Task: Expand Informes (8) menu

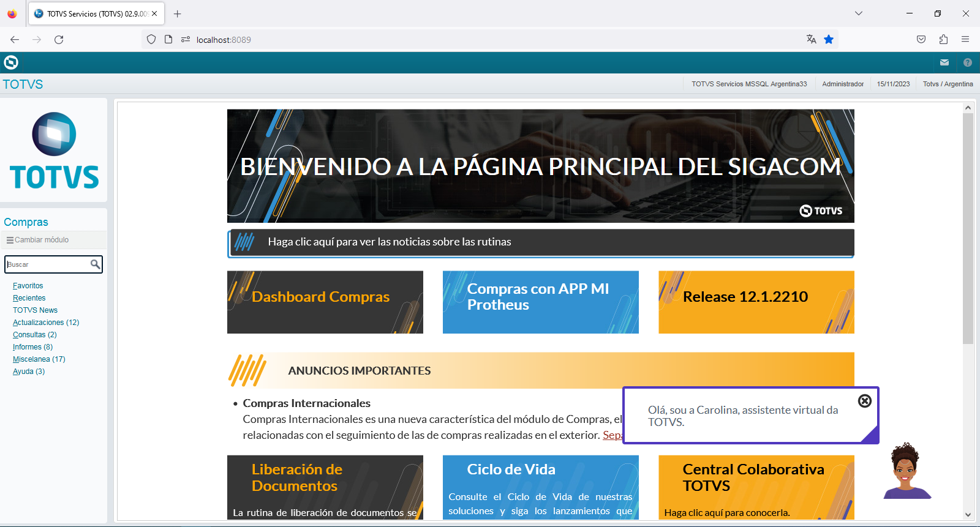Action: click(x=32, y=347)
